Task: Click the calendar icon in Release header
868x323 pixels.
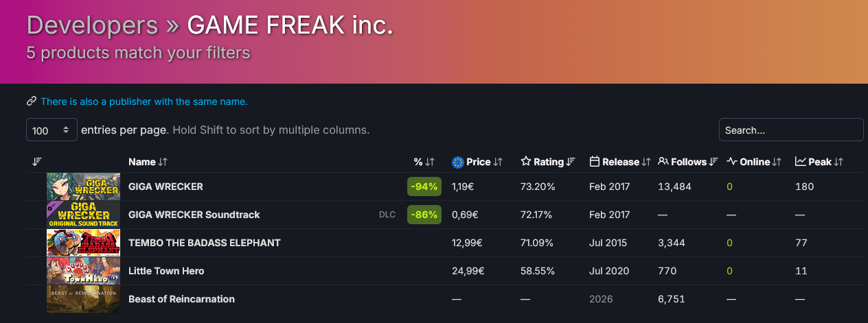Action: (595, 162)
